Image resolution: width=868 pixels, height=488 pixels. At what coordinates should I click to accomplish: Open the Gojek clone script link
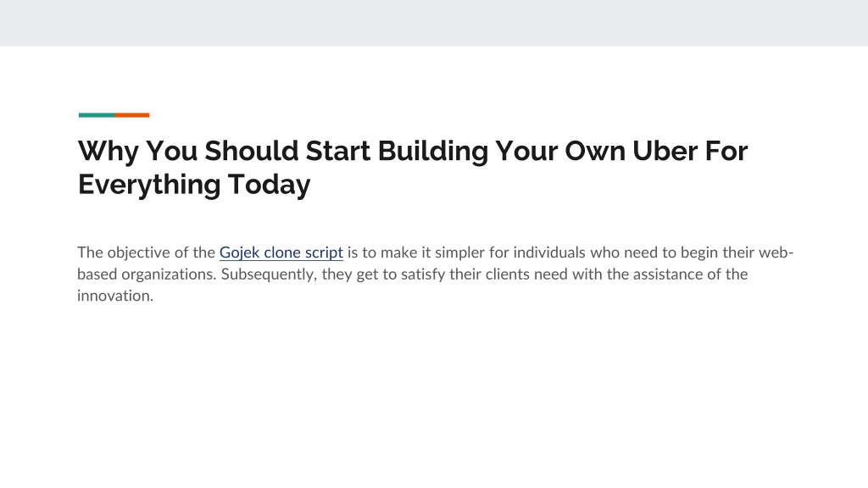click(x=281, y=252)
